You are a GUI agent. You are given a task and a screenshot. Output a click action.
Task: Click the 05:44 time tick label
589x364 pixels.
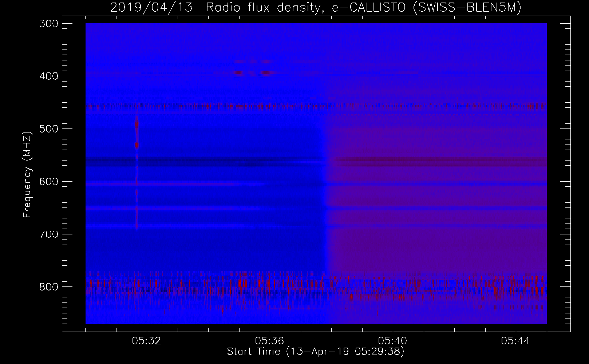[516, 341]
